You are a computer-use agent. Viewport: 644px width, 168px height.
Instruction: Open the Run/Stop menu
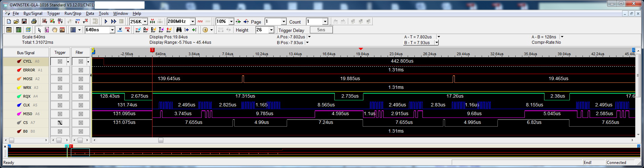pyautogui.click(x=73, y=13)
